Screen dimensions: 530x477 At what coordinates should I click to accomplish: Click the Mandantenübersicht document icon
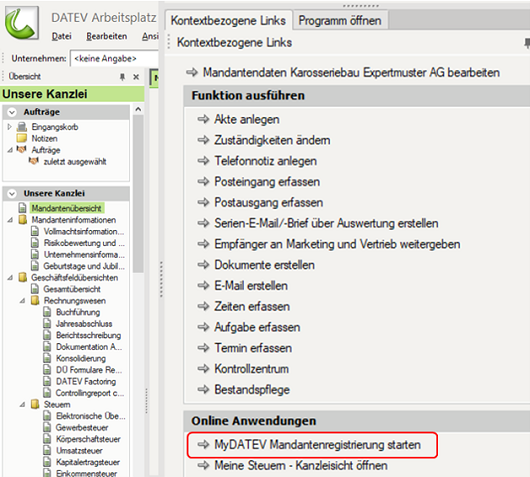coord(22,208)
